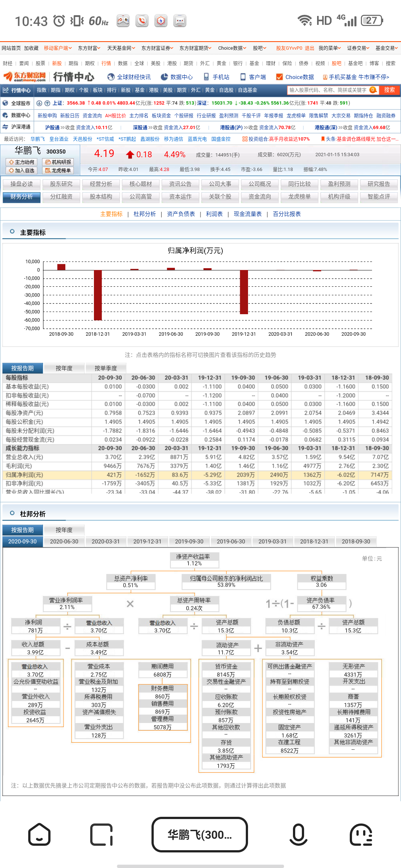Click the 客户端 tablet icon

(x=243, y=77)
